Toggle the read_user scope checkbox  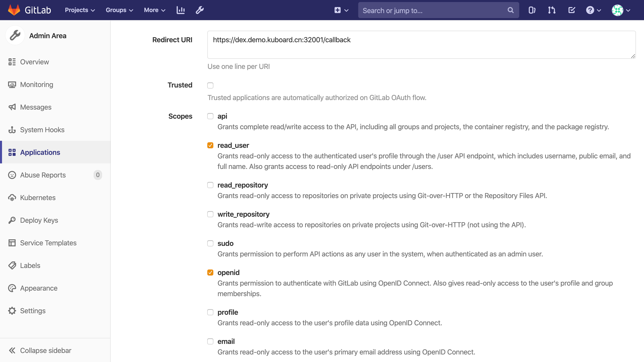[x=211, y=145]
